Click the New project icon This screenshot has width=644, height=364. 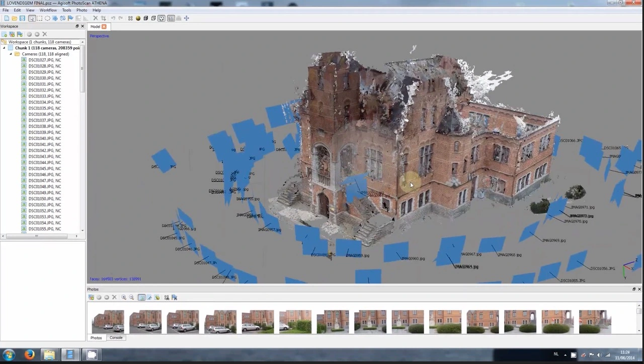click(7, 18)
